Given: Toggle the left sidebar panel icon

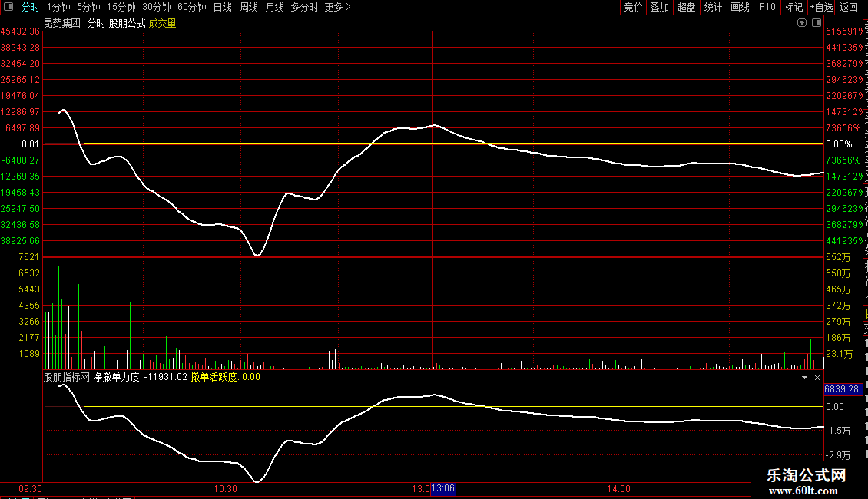Looking at the screenshot, I should (x=8, y=7).
